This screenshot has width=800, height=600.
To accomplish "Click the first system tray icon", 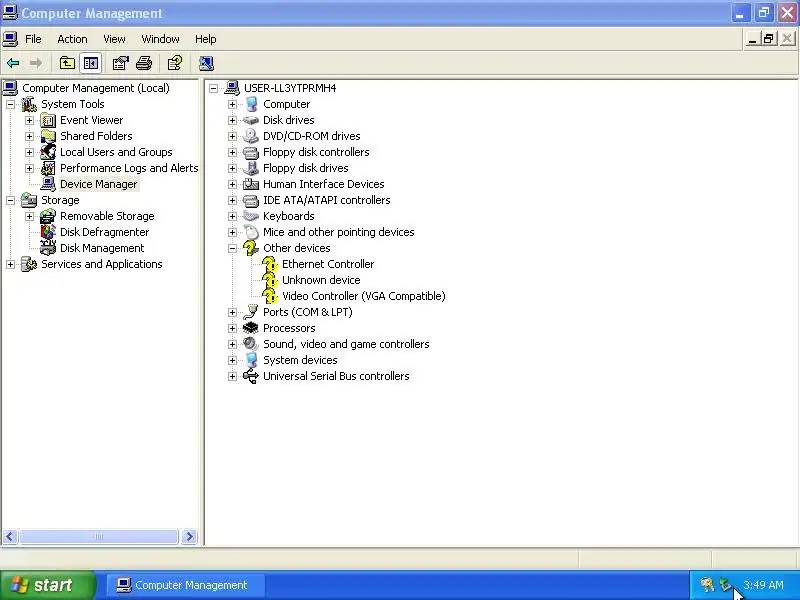I will [x=707, y=585].
